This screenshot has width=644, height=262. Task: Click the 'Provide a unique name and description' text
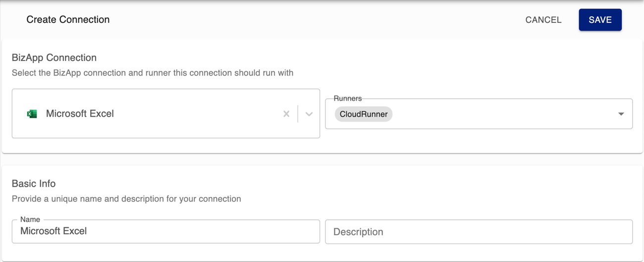point(126,199)
